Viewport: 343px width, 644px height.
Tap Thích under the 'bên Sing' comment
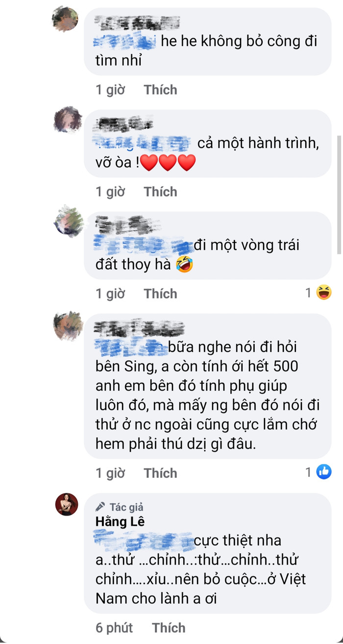160,473
